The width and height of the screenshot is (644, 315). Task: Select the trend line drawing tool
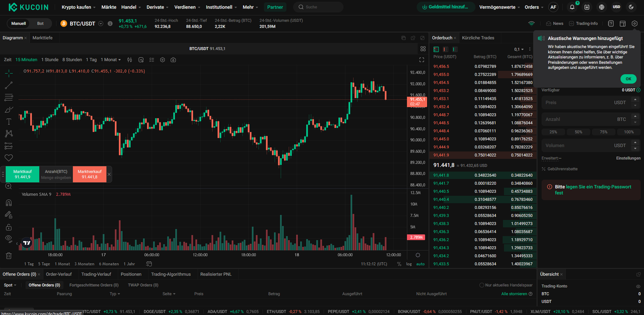coord(9,85)
